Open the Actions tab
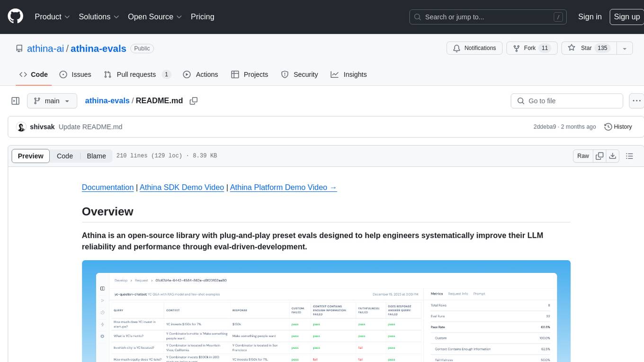 click(x=200, y=74)
